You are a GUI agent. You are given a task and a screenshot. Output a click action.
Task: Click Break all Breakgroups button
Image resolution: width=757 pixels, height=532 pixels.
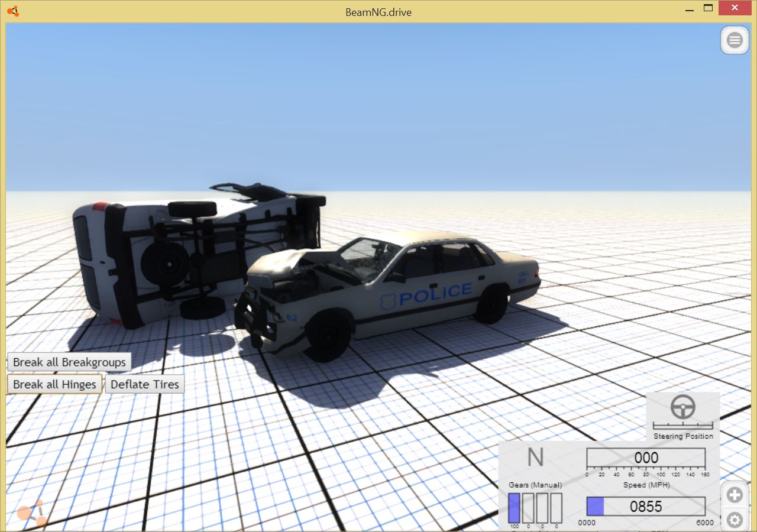(69, 362)
